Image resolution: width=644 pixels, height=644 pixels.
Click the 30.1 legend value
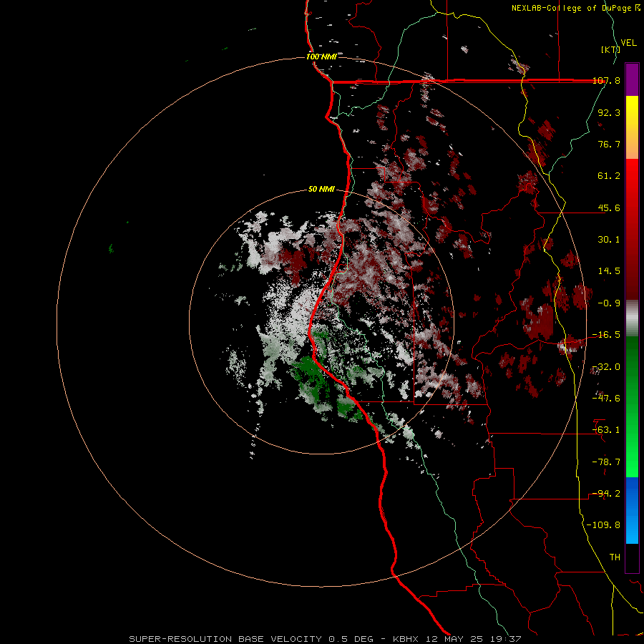point(609,240)
